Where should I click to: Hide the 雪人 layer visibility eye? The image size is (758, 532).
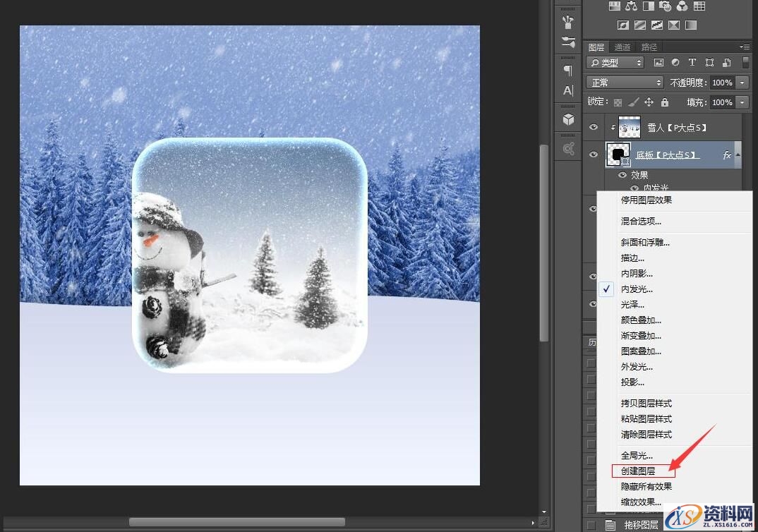tap(593, 127)
